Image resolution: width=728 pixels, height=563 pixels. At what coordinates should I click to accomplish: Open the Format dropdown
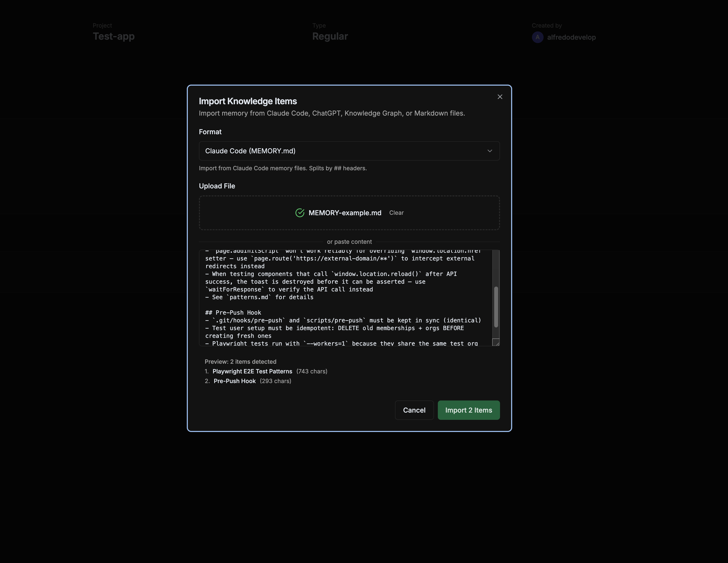349,151
